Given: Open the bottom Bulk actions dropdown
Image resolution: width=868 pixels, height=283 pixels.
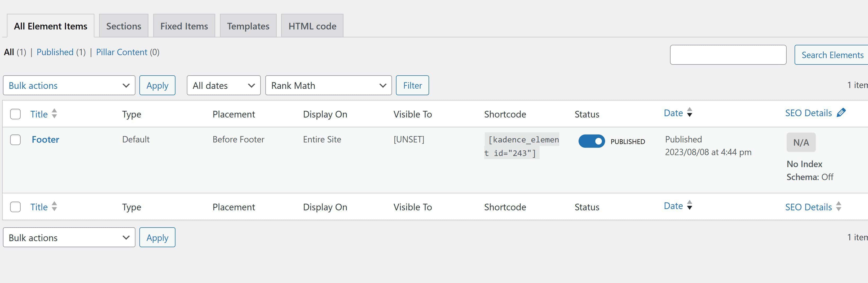Looking at the screenshot, I should (x=69, y=237).
